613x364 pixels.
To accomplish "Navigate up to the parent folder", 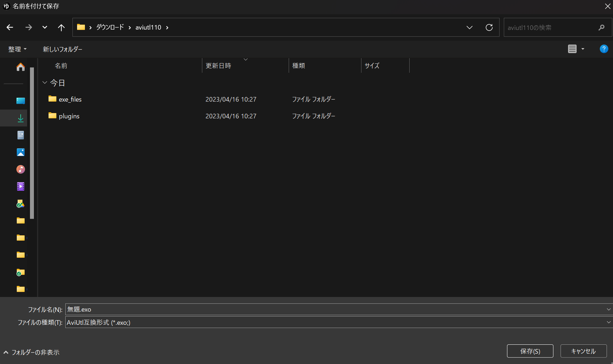I will [x=61, y=27].
